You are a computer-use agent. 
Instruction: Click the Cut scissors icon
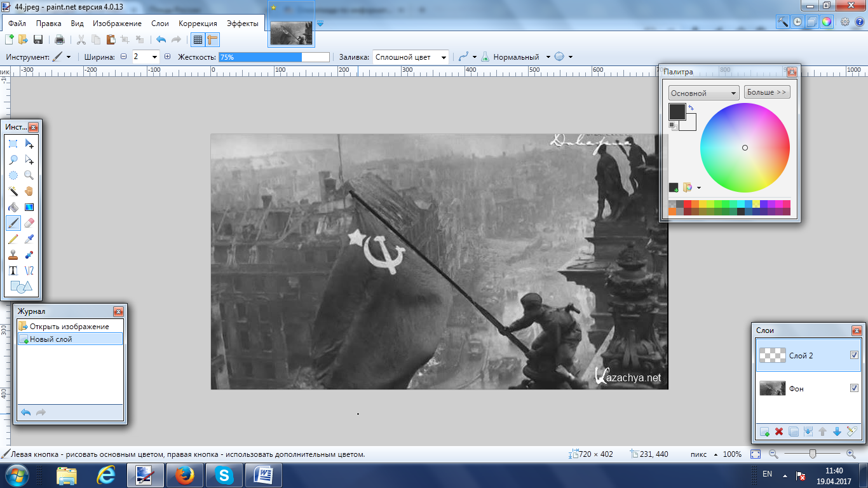click(81, 39)
